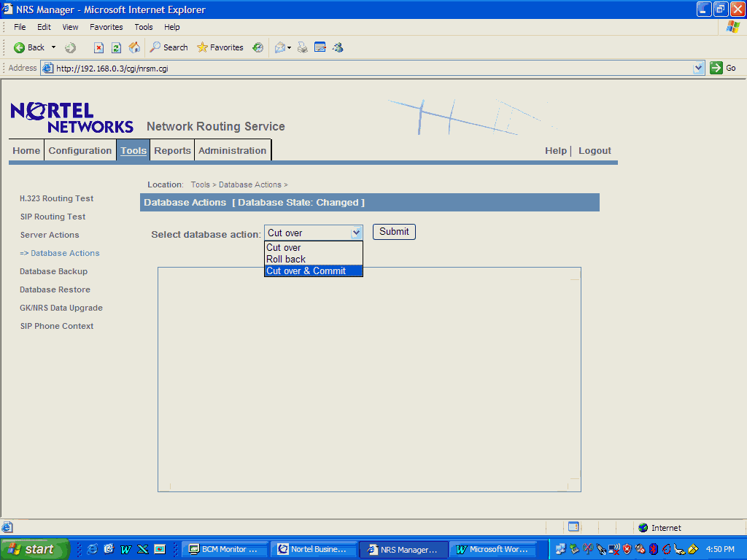Screen dimensions: 747x560
Task: Click the system clock showing 4:50 PM
Action: [x=720, y=549]
